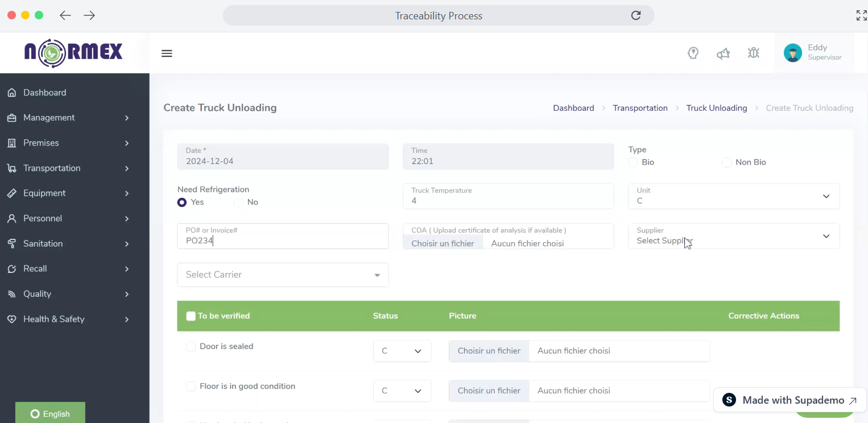Viewport: 868px width, 423px height.
Task: Select No for Need Refrigeration
Action: 238,202
